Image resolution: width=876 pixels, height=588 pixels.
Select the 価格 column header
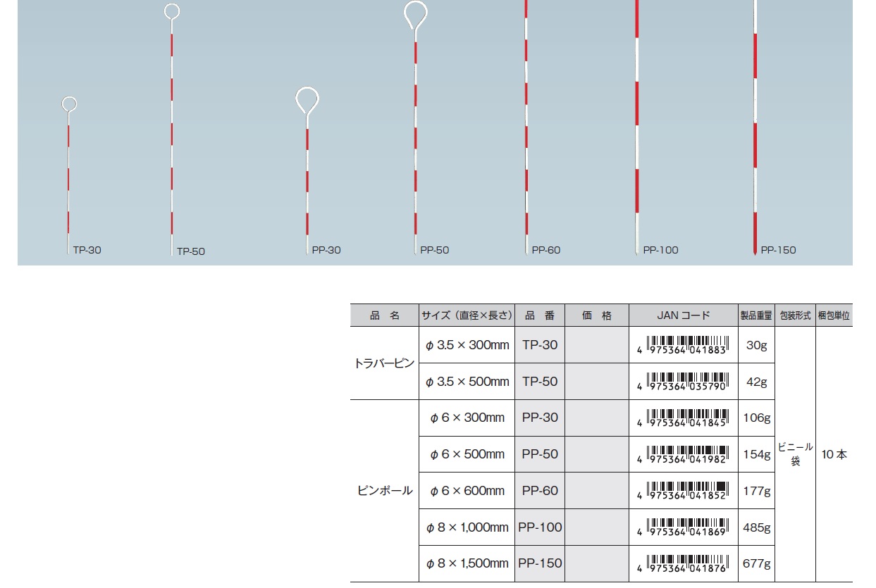point(596,316)
